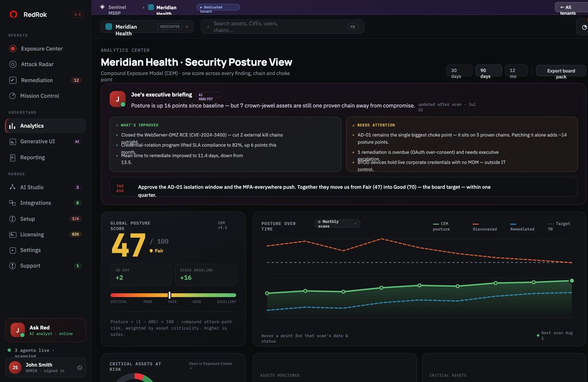The image size is (588, 382).
Task: Toggle Discovered legend series
Action: click(485, 226)
